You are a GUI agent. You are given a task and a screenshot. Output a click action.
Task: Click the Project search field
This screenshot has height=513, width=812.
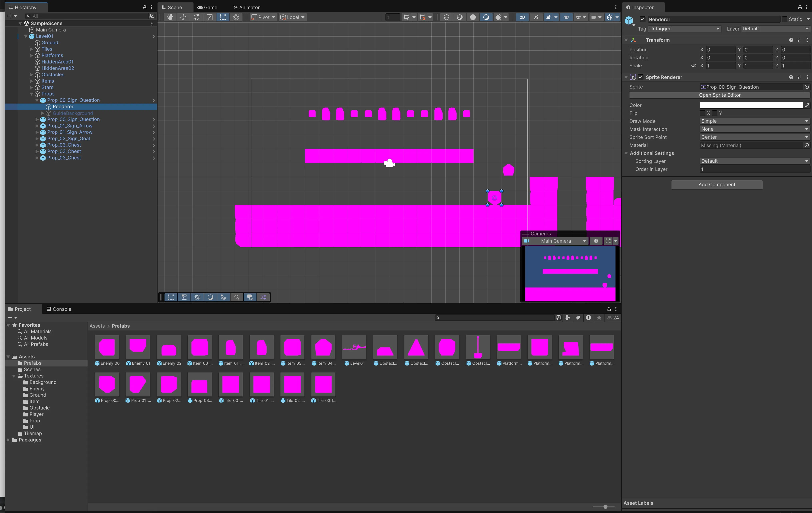pyautogui.click(x=495, y=318)
